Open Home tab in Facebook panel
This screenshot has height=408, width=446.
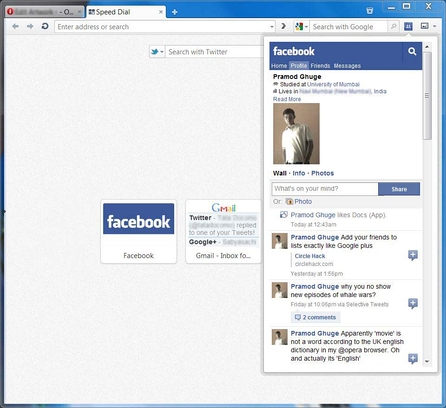pyautogui.click(x=279, y=66)
